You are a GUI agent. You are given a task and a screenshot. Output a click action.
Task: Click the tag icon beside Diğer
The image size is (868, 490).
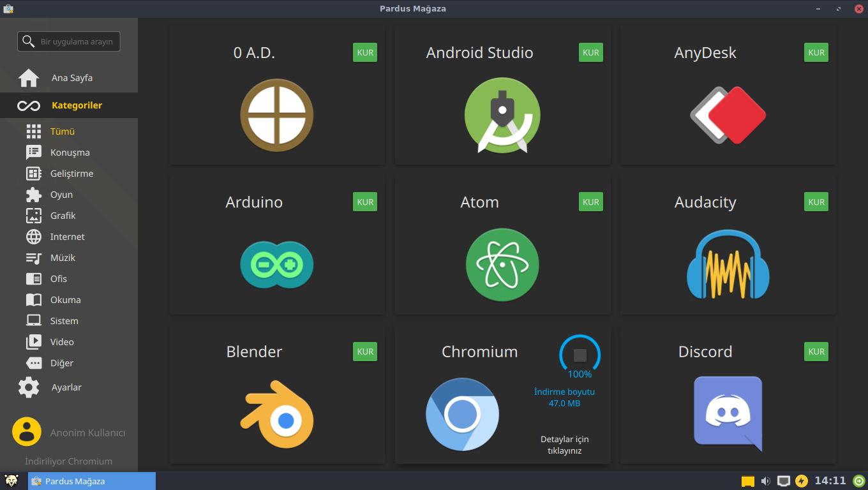point(33,363)
